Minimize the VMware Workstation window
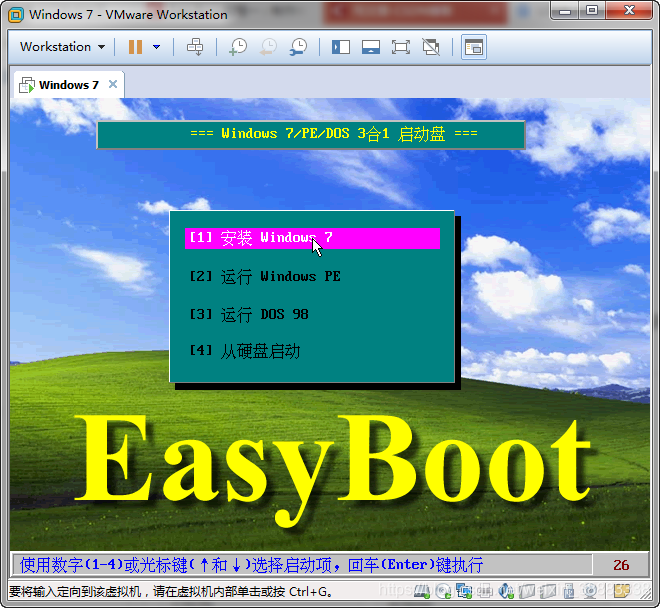The width and height of the screenshot is (660, 608). tap(564, 10)
